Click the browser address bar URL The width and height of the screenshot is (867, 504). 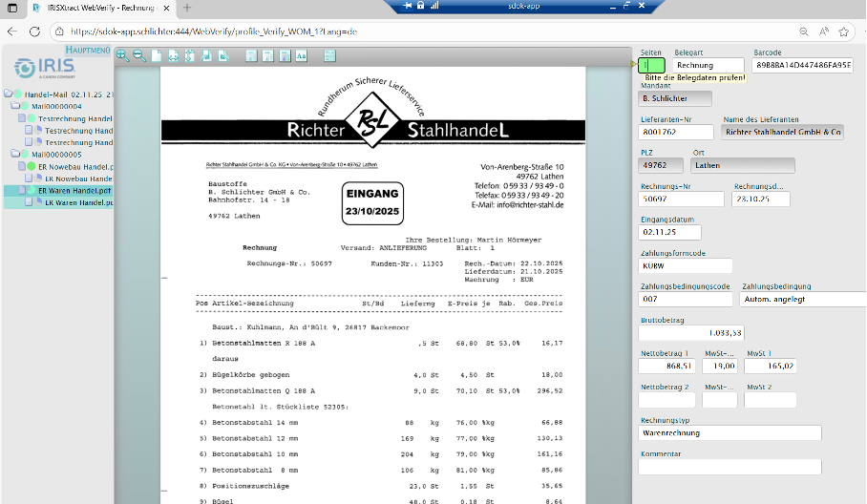pyautogui.click(x=214, y=31)
